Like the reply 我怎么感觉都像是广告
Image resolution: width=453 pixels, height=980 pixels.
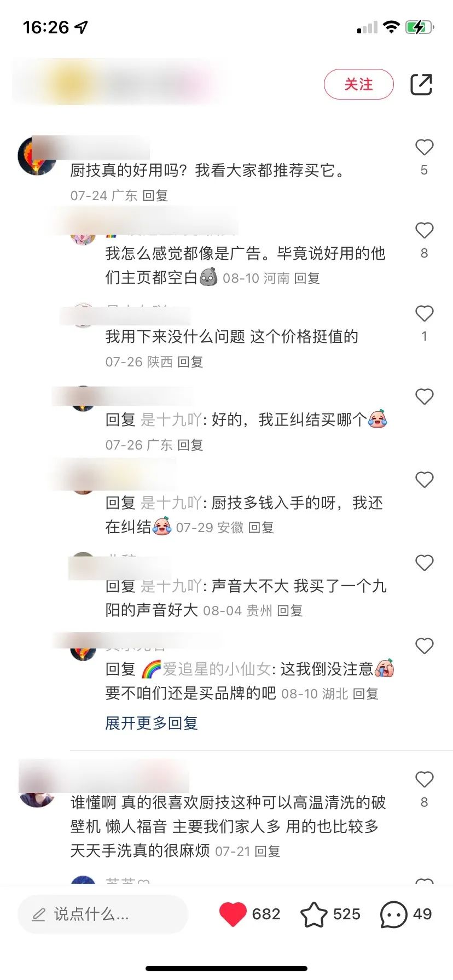coord(424,230)
